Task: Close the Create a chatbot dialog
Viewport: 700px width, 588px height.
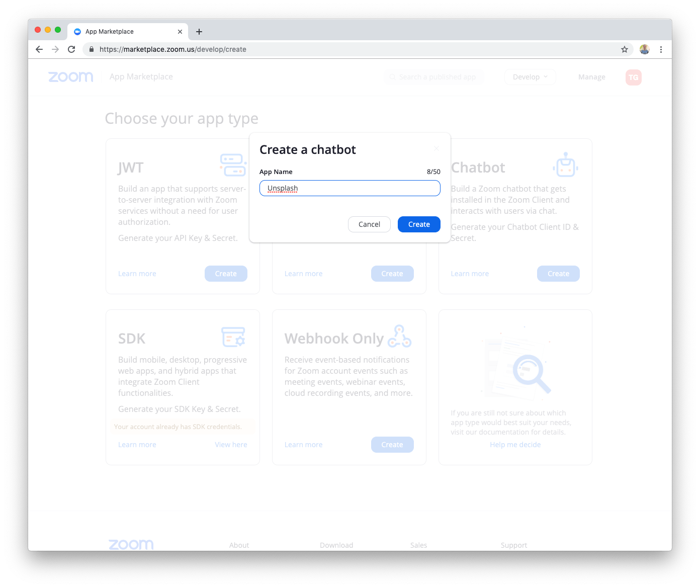Action: (x=436, y=148)
